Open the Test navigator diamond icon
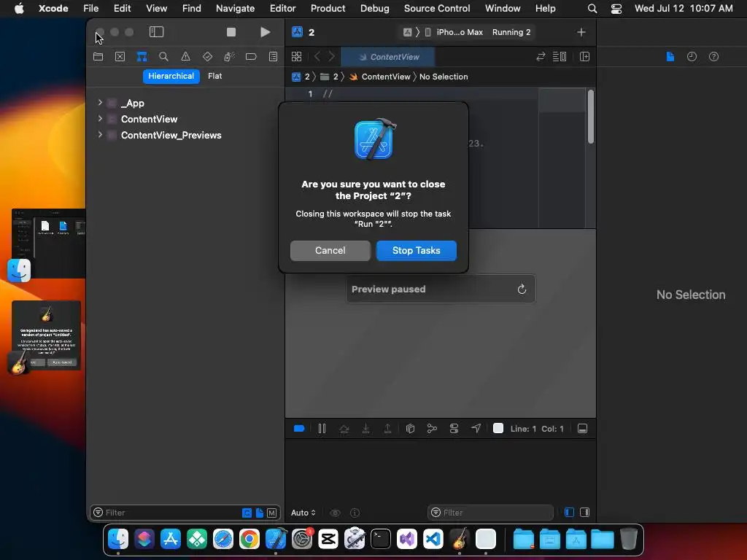 click(x=207, y=57)
